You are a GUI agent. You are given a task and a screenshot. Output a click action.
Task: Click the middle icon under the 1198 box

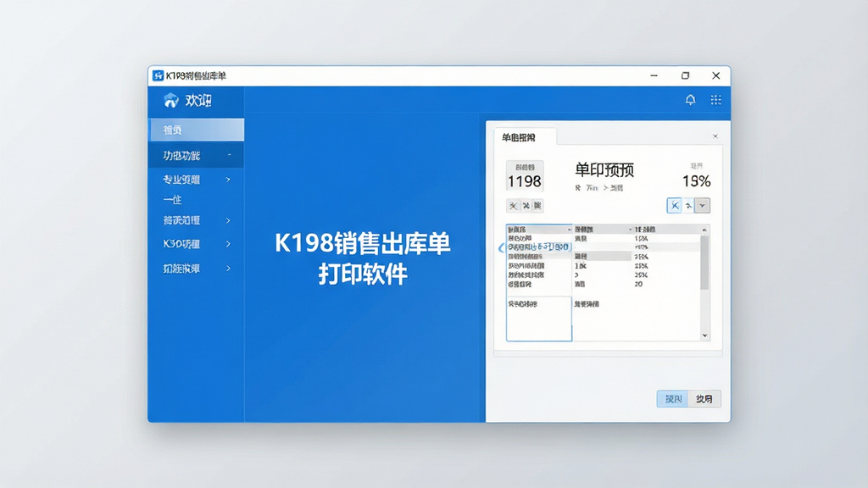click(x=526, y=206)
